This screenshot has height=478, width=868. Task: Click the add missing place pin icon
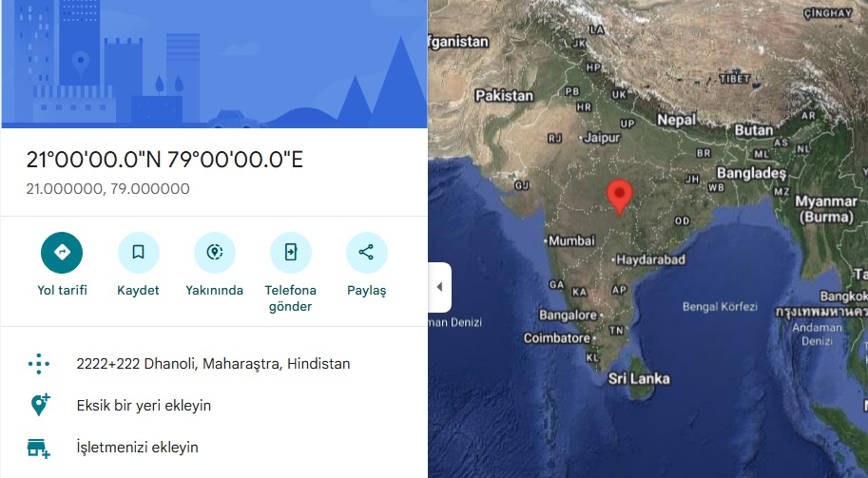40,405
